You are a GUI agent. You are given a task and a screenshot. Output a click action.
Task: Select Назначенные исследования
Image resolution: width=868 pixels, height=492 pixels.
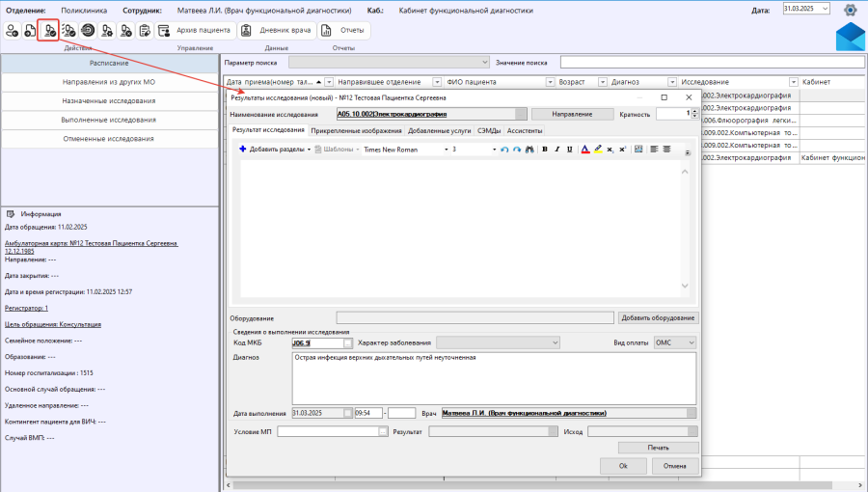pos(109,100)
